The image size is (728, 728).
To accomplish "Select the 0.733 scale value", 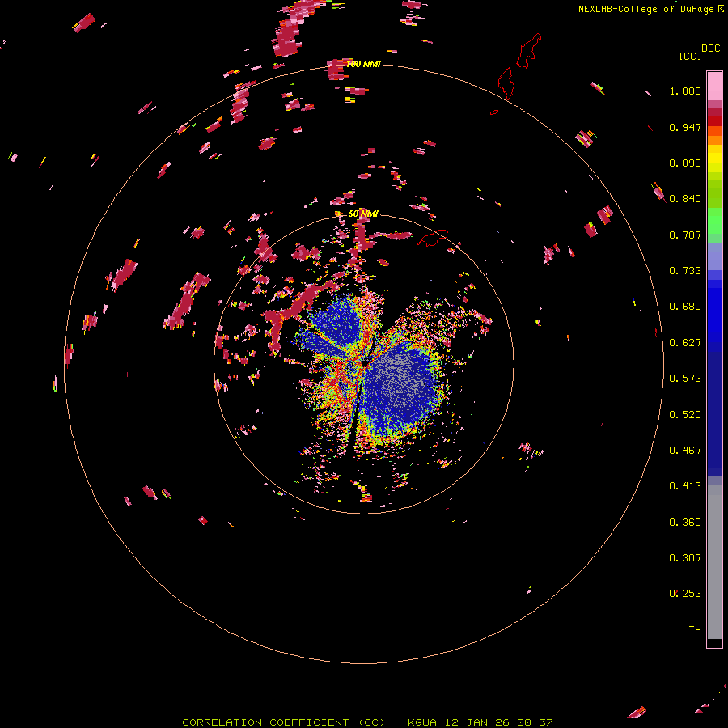I will click(685, 271).
